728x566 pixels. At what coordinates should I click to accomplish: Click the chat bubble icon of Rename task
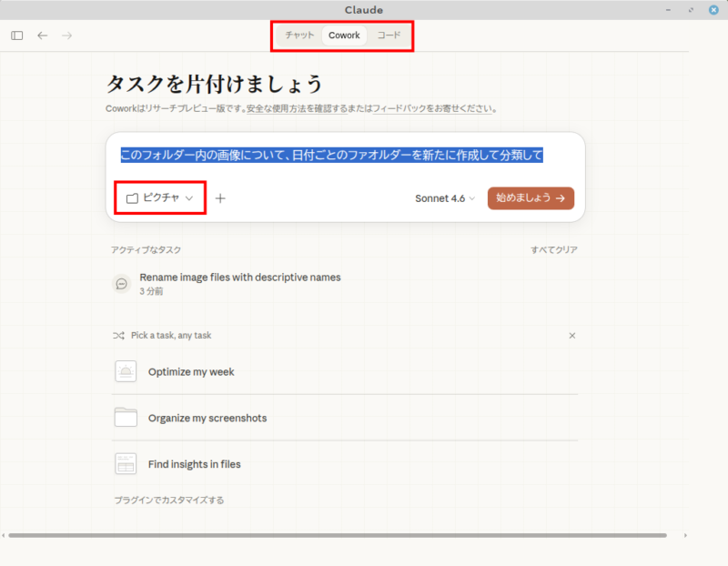(122, 284)
